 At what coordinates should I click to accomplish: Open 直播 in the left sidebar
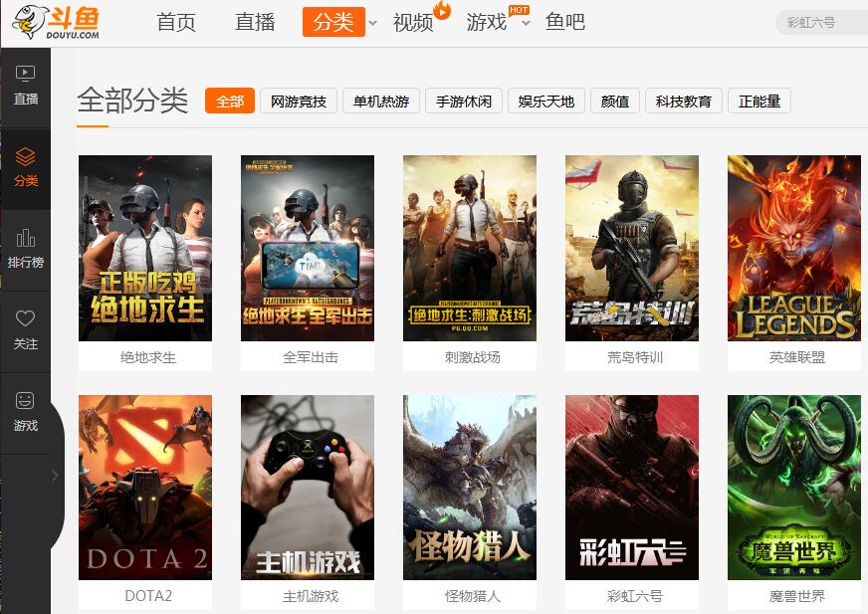[26, 86]
